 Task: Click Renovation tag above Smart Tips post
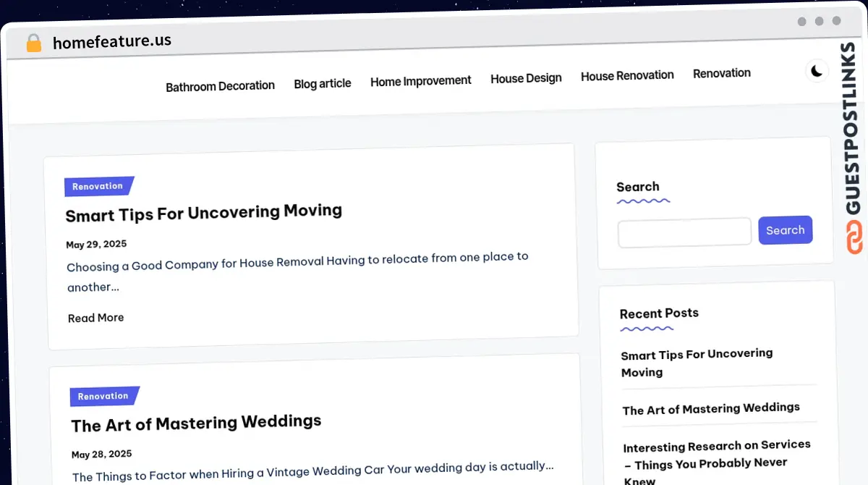coord(98,186)
